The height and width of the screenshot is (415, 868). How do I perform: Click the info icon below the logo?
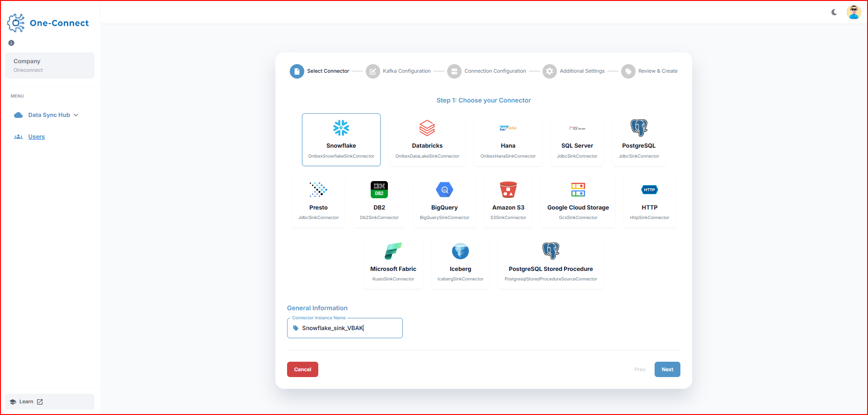(x=11, y=43)
